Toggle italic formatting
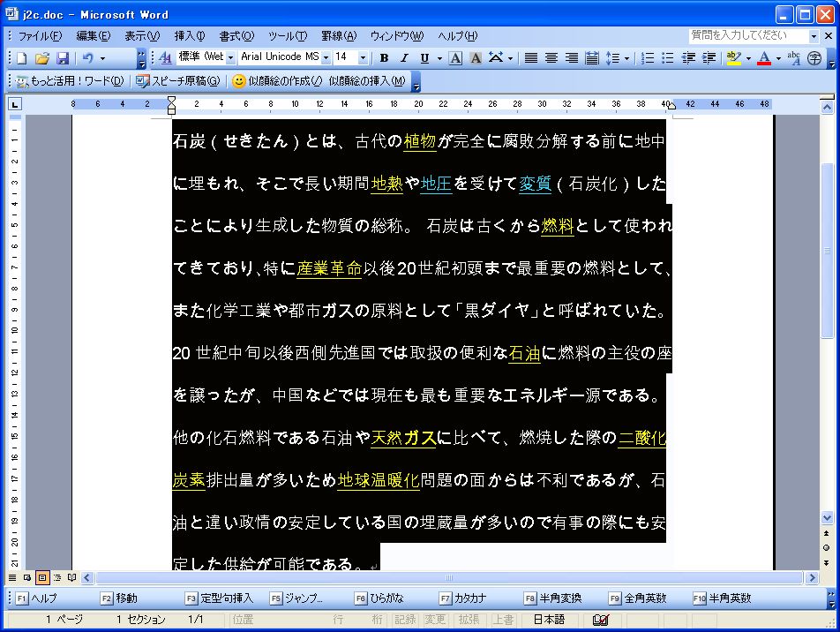Viewport: 840px width, 632px height. pyautogui.click(x=404, y=58)
